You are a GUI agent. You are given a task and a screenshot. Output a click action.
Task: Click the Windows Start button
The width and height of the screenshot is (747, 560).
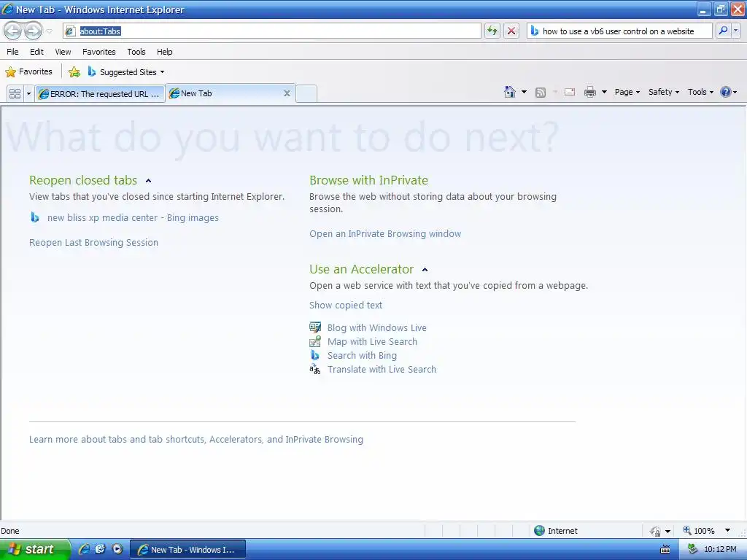pos(34,550)
